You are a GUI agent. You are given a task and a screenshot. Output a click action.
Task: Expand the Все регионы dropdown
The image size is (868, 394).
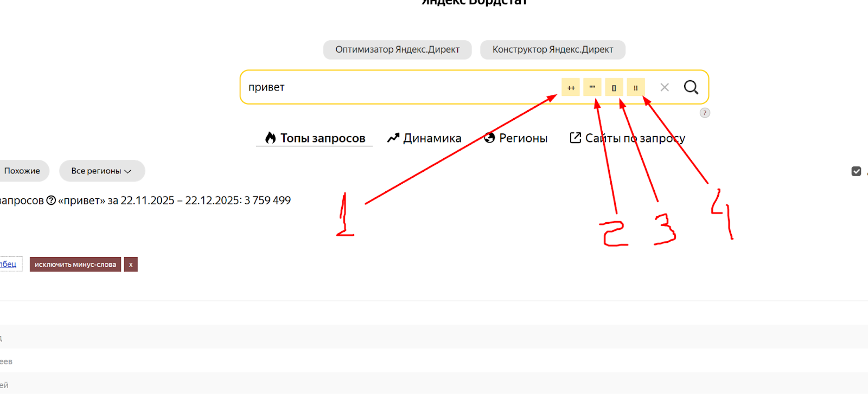click(101, 171)
